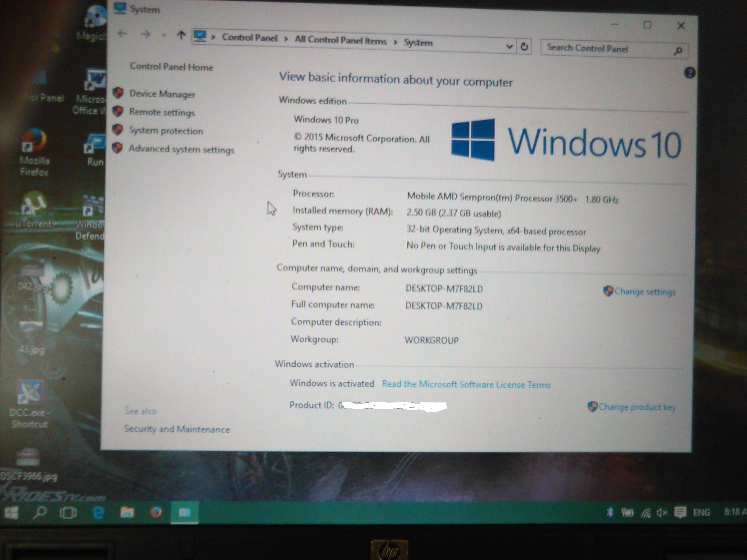Image resolution: width=747 pixels, height=560 pixels.
Task: Open System protection link
Action: click(166, 130)
